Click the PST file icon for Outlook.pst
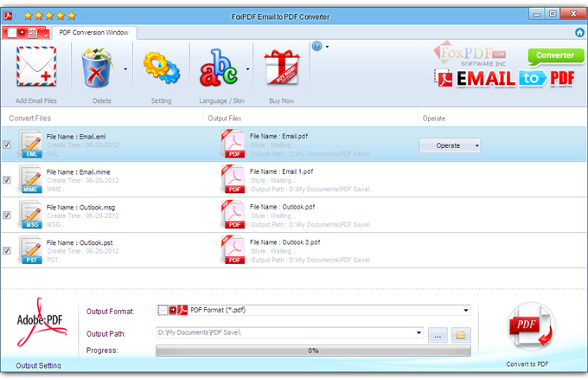588x380 pixels. pos(31,250)
